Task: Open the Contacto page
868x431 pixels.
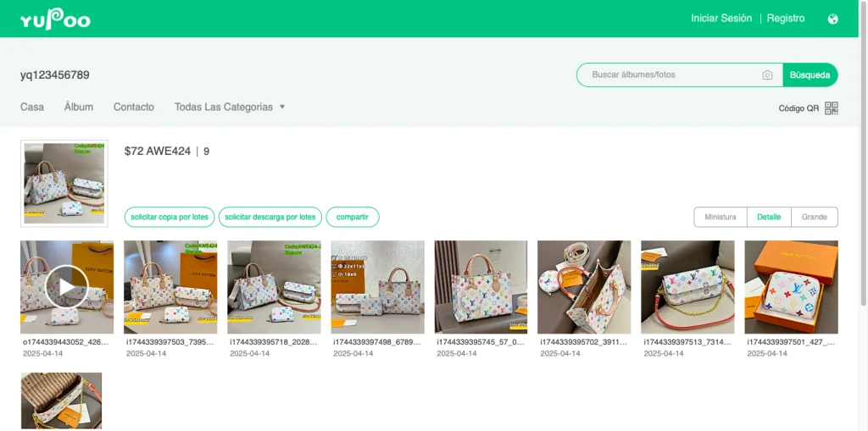Action: (134, 108)
